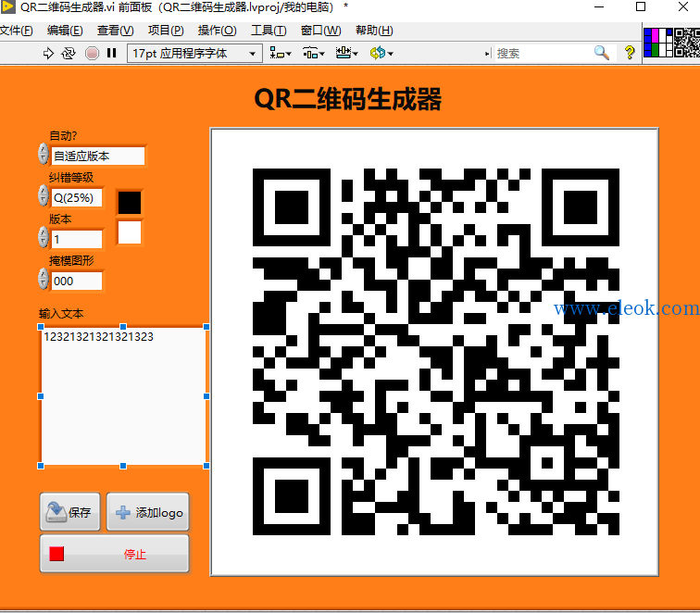
Task: Click the Q(25%) error level field
Action: (77, 198)
